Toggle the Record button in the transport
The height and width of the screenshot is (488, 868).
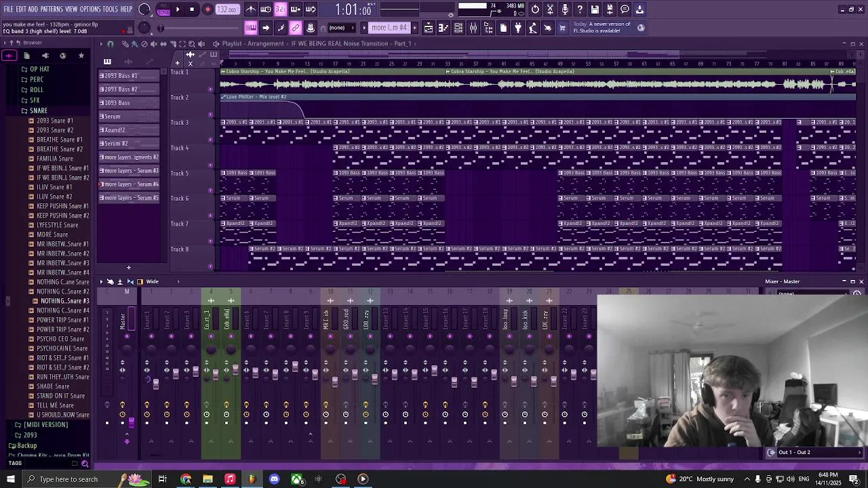(x=208, y=9)
